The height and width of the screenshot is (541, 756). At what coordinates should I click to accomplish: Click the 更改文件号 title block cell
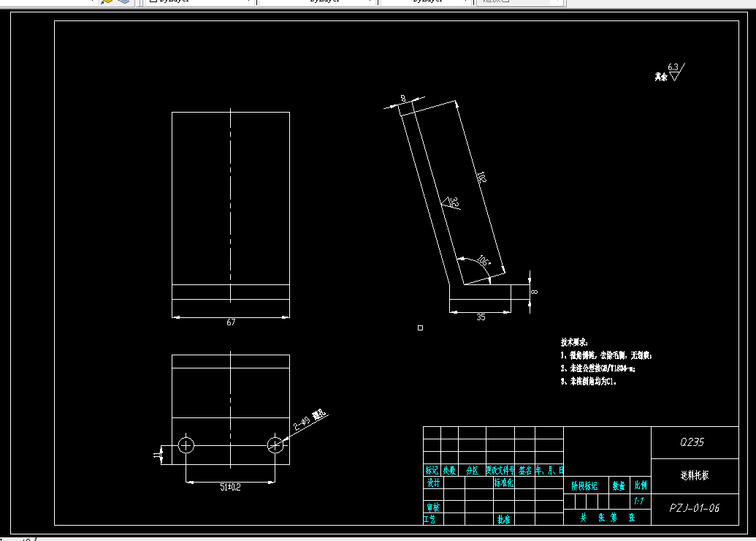(500, 469)
